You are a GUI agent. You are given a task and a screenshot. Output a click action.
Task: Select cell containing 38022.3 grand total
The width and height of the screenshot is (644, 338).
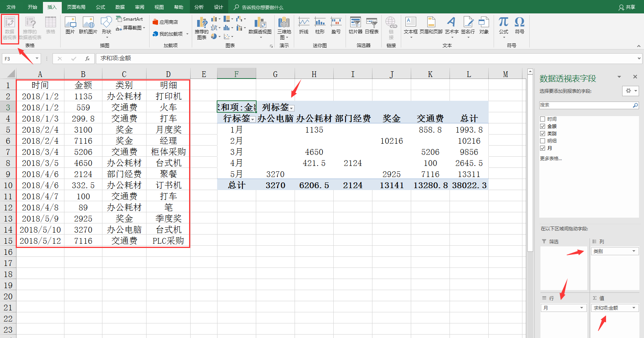(x=469, y=185)
